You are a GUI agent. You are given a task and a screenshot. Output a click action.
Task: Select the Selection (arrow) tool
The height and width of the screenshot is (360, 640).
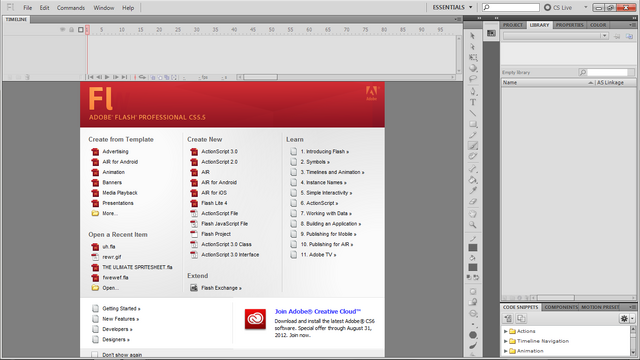tap(473, 36)
